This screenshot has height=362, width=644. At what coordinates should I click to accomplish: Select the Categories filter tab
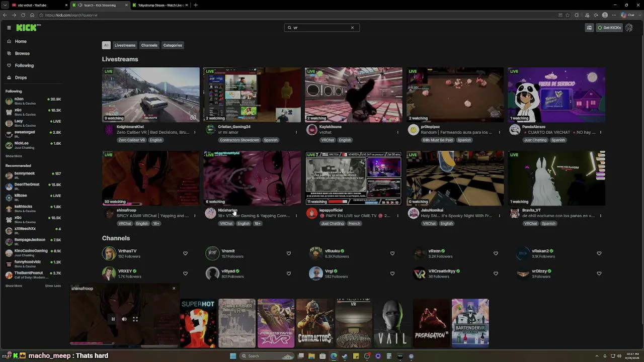click(x=173, y=45)
